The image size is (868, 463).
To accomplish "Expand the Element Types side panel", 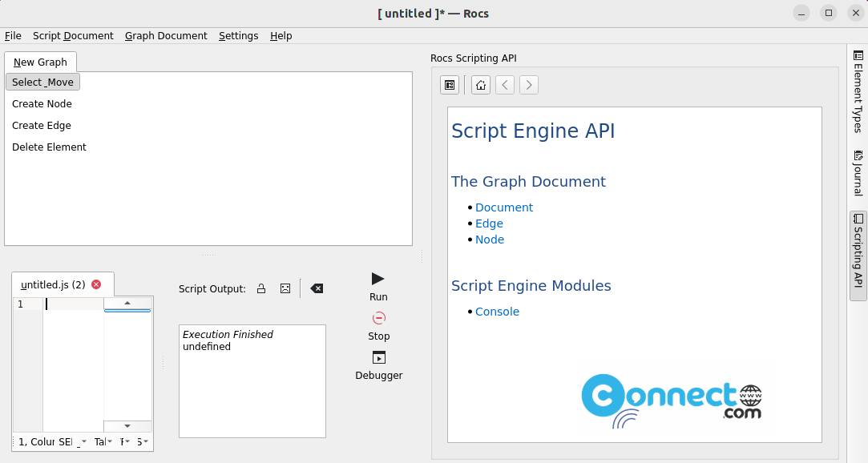I will [x=858, y=91].
